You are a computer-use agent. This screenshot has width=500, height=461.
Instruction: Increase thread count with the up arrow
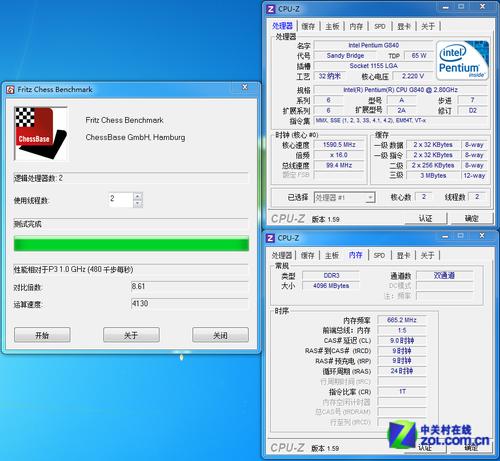pyautogui.click(x=138, y=196)
